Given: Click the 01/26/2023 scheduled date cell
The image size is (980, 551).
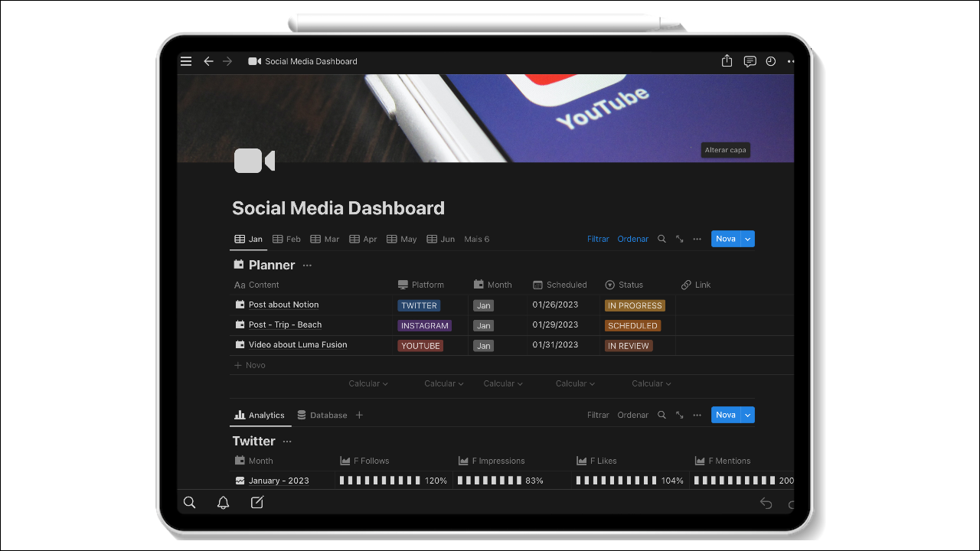Looking at the screenshot, I should (555, 305).
